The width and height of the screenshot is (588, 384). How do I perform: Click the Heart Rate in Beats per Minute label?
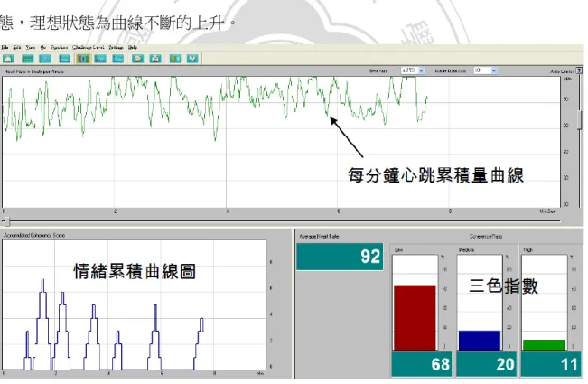(34, 71)
